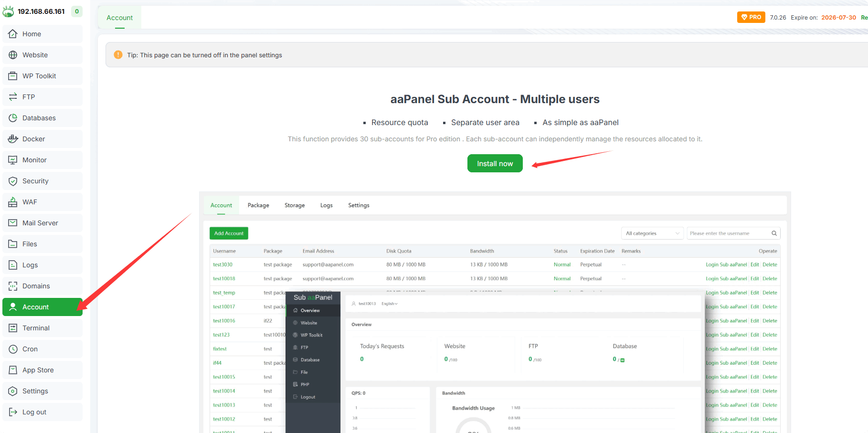The width and height of the screenshot is (868, 433).
Task: Open Terminal via its sidebar icon
Action: pyautogui.click(x=13, y=328)
